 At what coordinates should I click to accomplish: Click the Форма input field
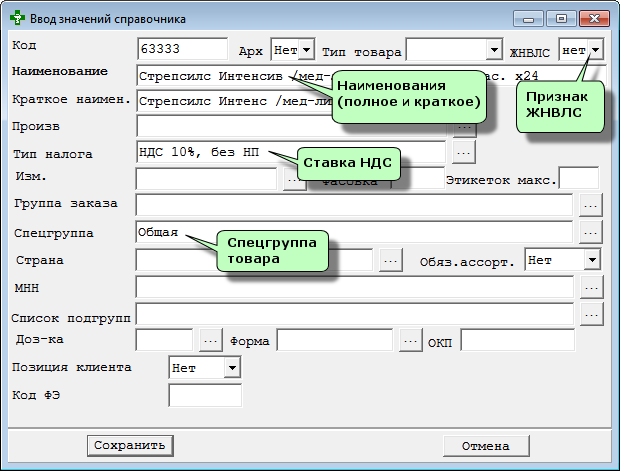335,340
